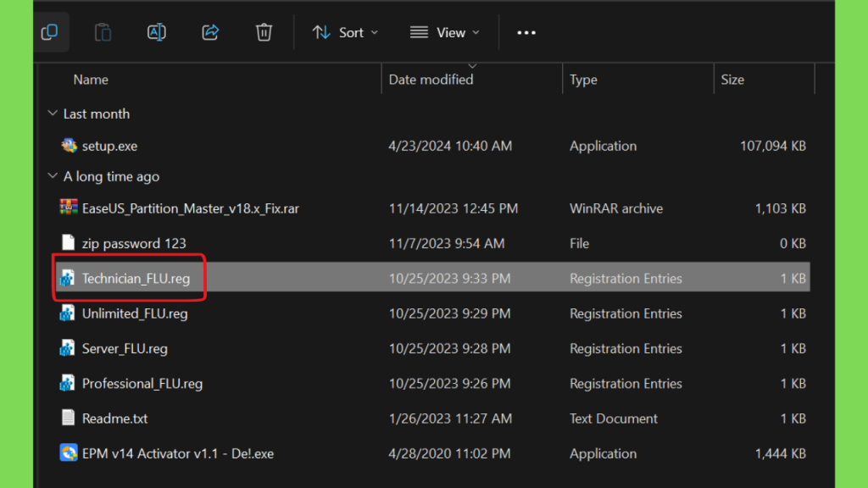
Task: Click the 4/23/2024 10:40 AM date cell
Action: [450, 146]
